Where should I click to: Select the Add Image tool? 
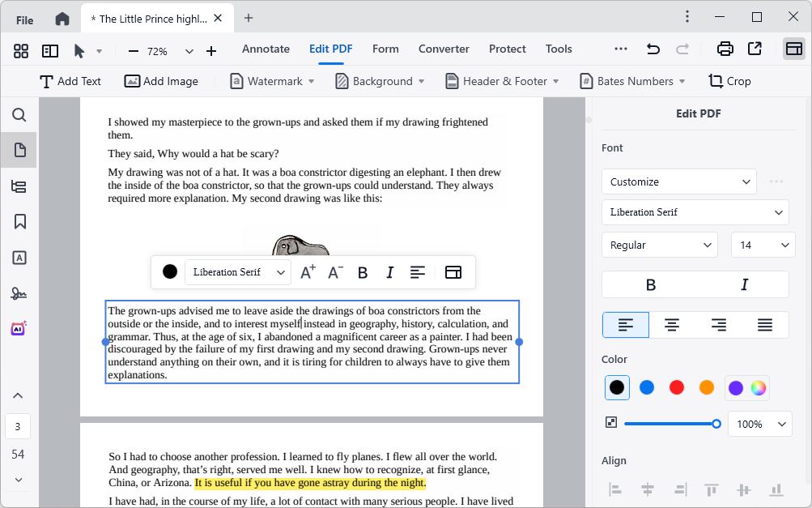click(x=161, y=81)
